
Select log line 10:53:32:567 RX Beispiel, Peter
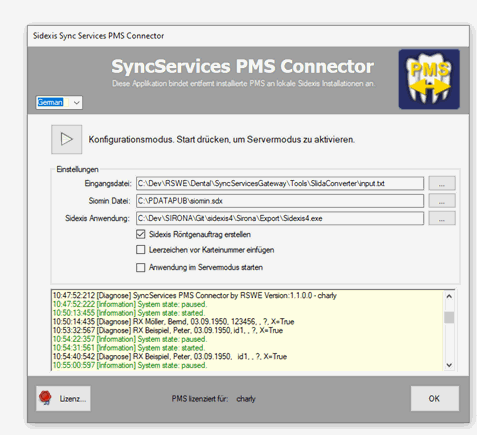pos(168,330)
